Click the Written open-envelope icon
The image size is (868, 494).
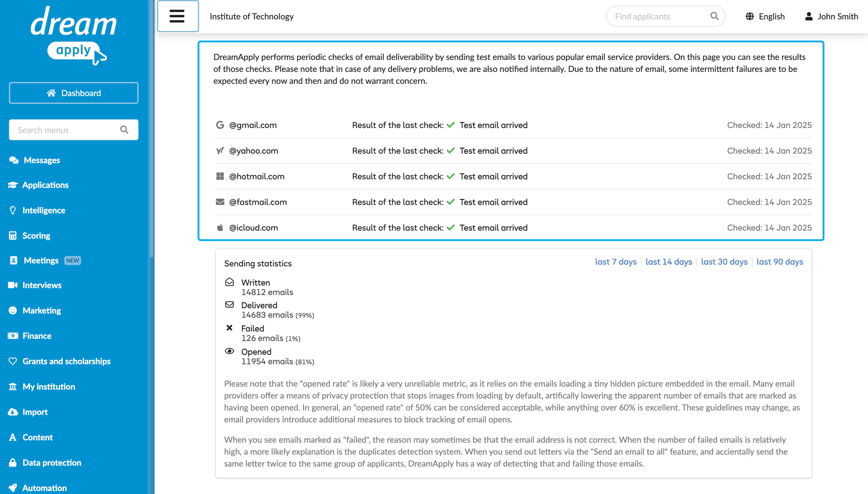click(230, 282)
